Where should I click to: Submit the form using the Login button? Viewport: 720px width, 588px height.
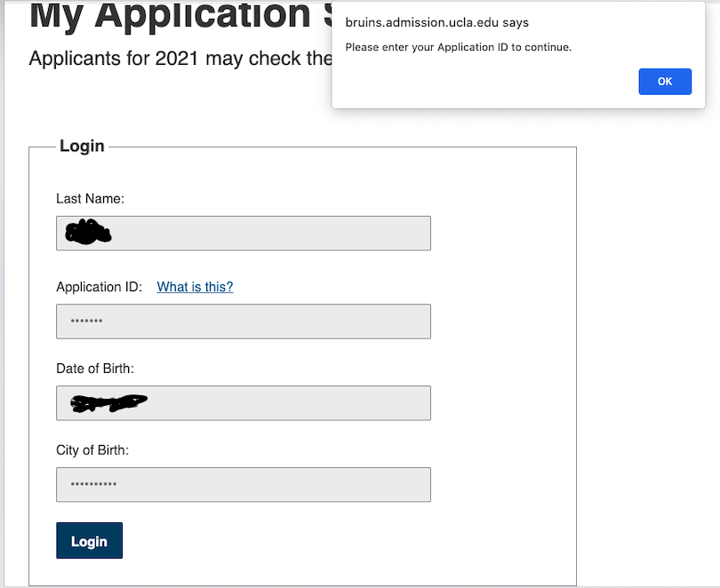(x=89, y=540)
